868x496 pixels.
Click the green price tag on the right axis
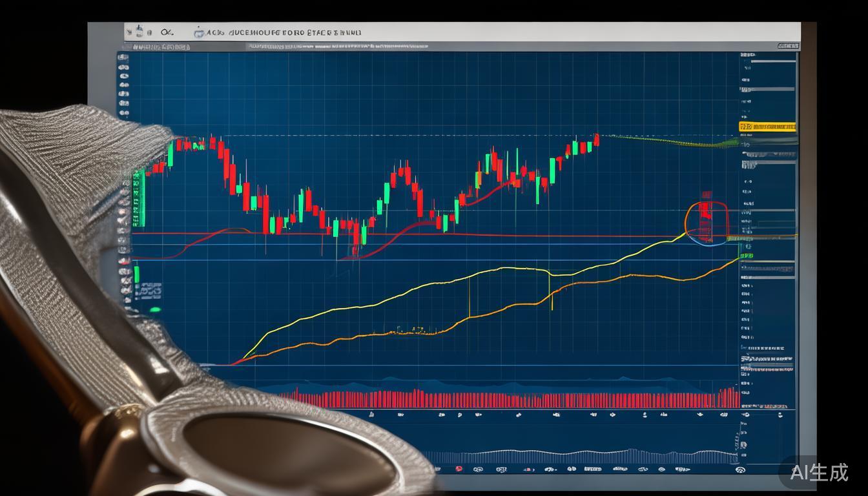pos(746,256)
